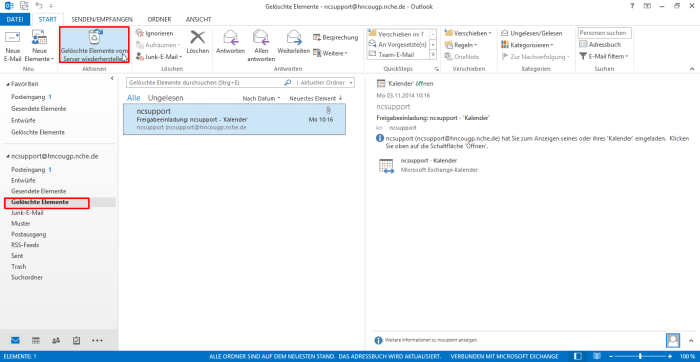Open the Nach Datum sort dropdown

261,98
